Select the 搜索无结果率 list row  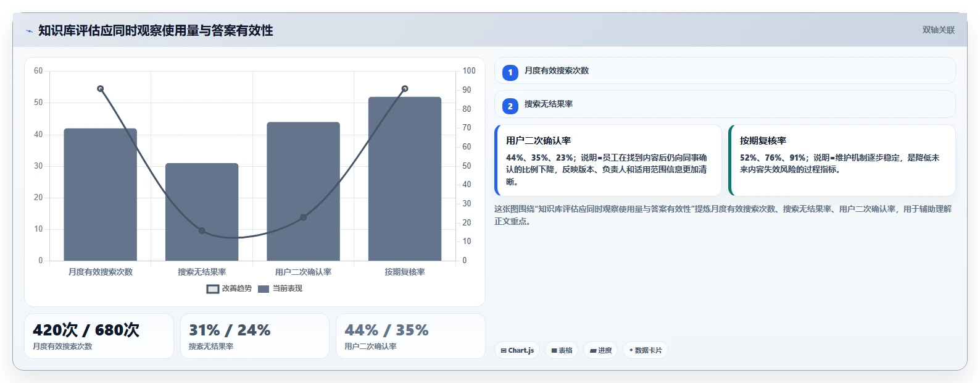[725, 104]
